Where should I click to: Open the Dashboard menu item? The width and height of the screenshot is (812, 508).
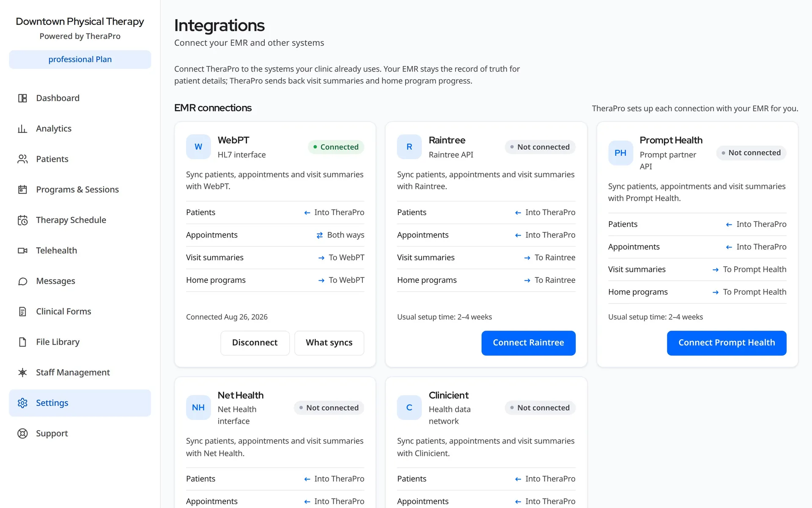80,98
